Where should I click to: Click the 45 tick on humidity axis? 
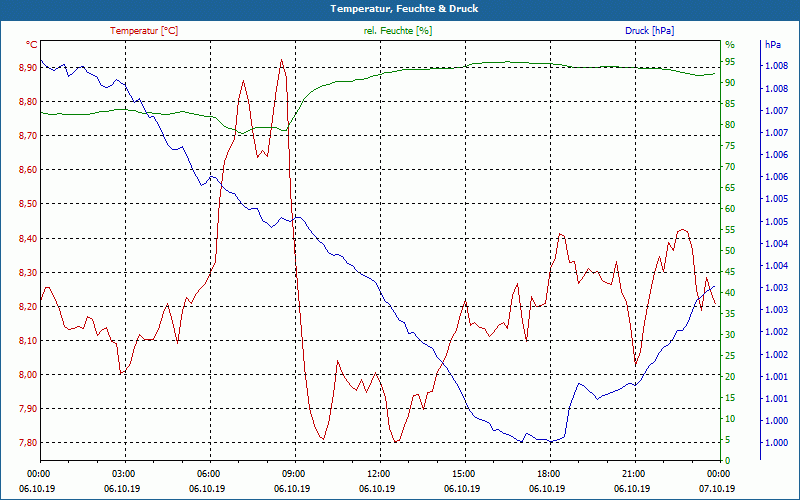[x=730, y=272]
